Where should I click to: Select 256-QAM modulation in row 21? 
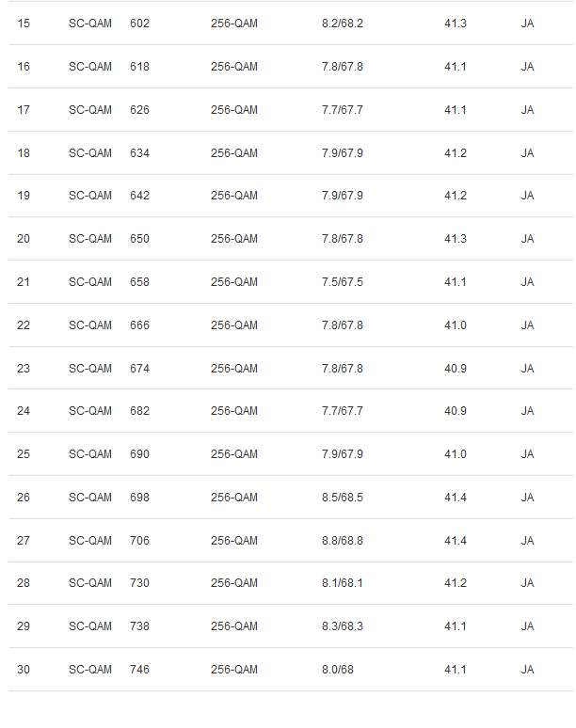pyautogui.click(x=234, y=282)
